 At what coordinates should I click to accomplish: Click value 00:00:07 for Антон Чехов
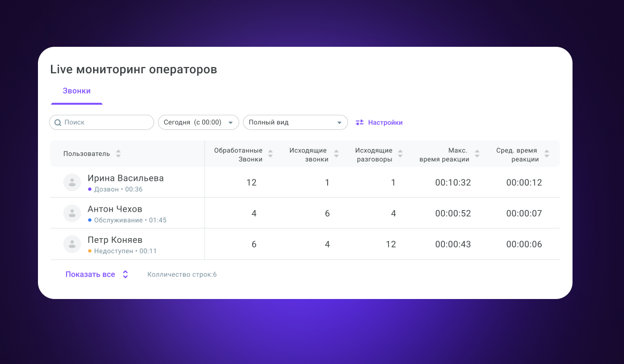(524, 213)
